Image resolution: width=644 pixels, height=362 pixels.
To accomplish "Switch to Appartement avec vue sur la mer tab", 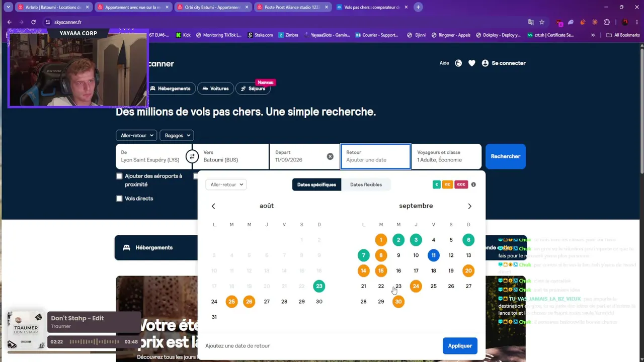I will (133, 7).
